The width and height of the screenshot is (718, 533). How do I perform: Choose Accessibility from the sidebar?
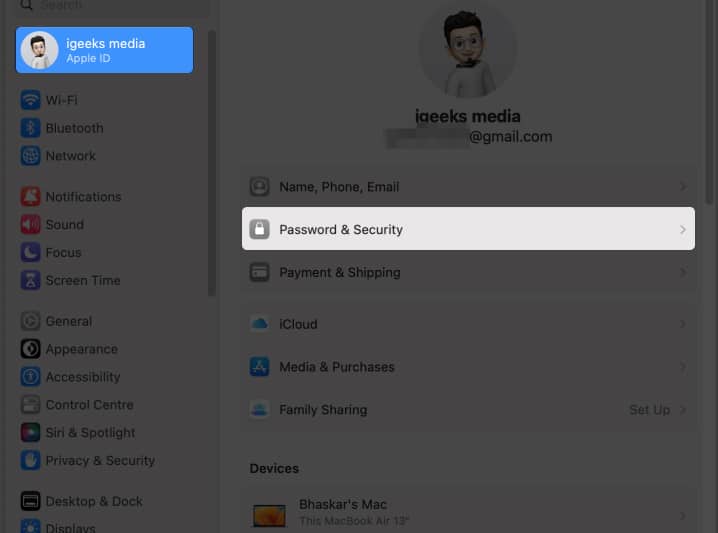click(x=82, y=377)
